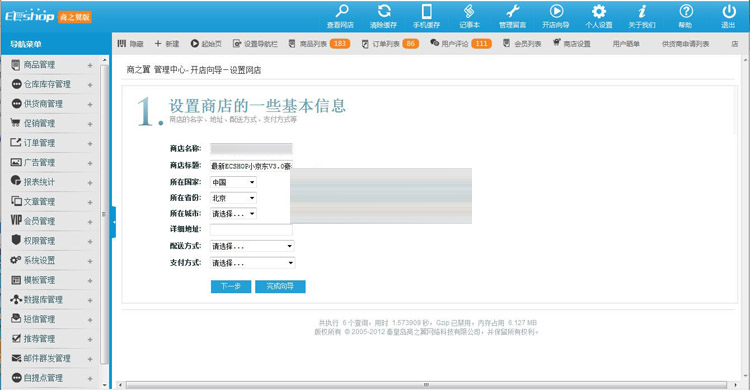Viewport: 750px width, 390px height.
Task: Click the 手机缓存 phone icon
Action: (427, 11)
